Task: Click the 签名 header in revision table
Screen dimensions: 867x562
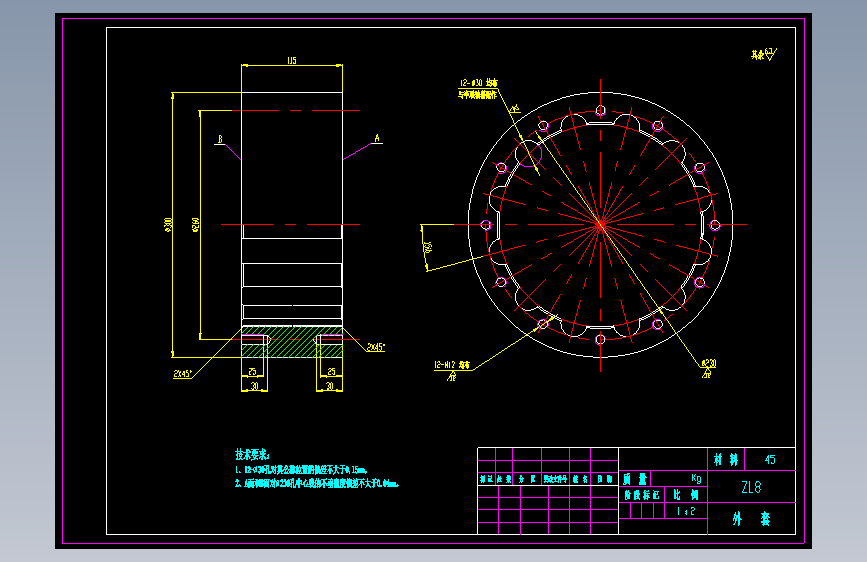Action: [580, 479]
